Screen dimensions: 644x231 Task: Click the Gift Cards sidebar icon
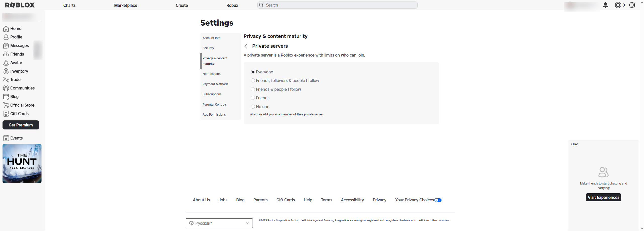click(6, 114)
